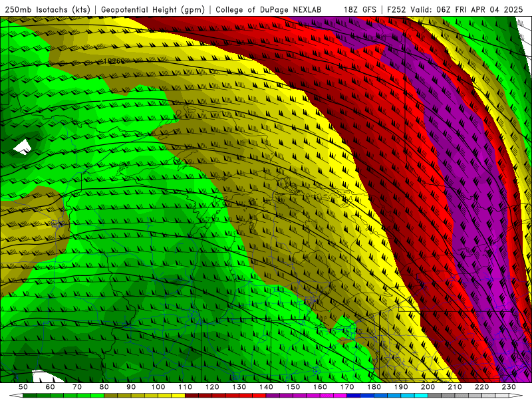Click the '50' color scale label
The image size is (532, 399).
(x=23, y=387)
